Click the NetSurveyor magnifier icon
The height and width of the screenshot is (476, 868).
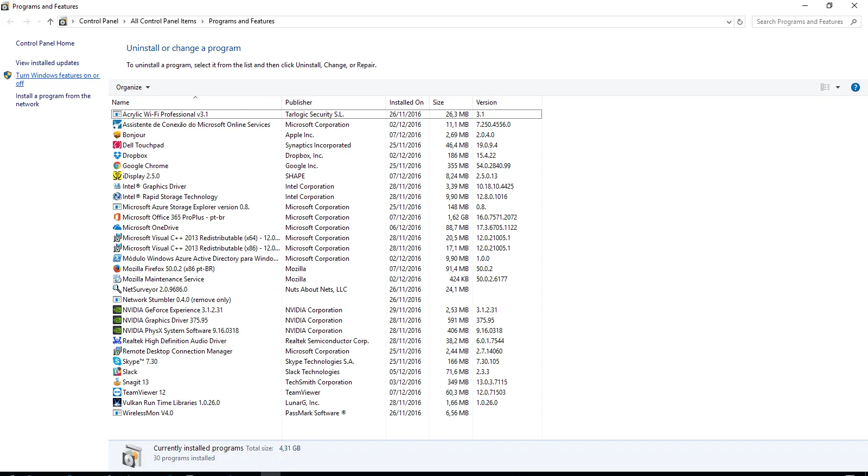click(117, 290)
